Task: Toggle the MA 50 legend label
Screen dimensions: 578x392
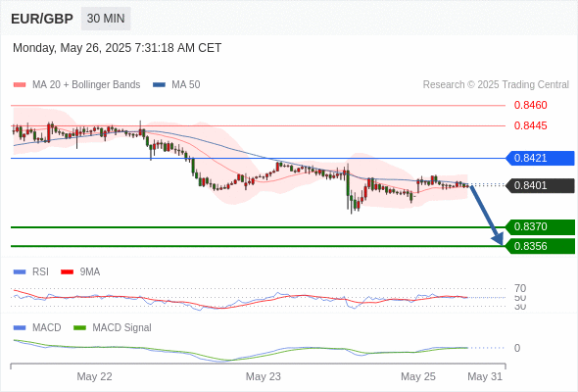Action: click(186, 85)
